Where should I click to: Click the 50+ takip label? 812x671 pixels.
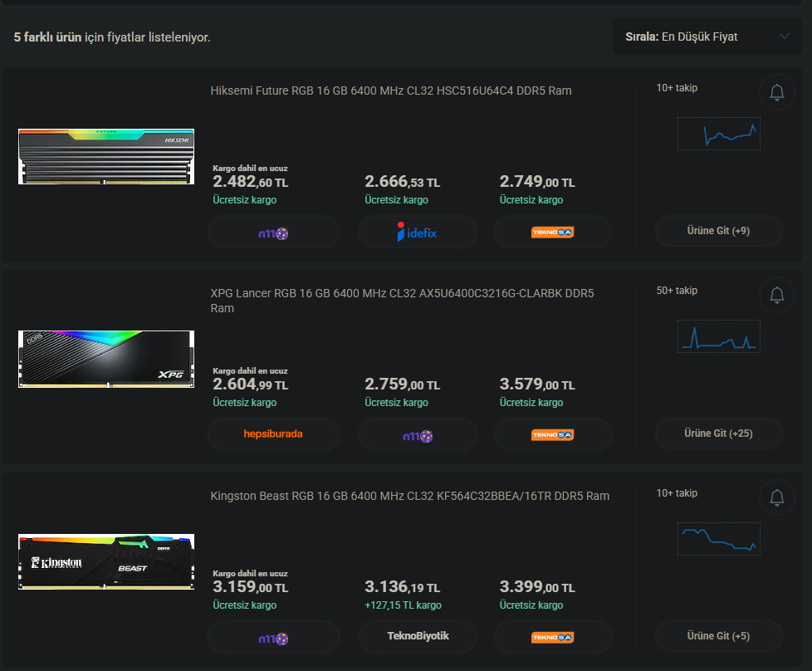(677, 291)
